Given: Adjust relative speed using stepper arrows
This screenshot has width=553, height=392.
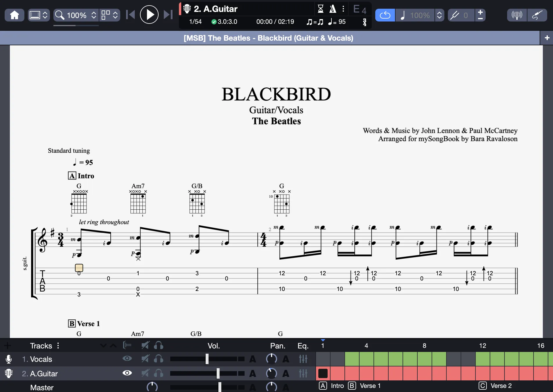Looking at the screenshot, I should point(439,15).
